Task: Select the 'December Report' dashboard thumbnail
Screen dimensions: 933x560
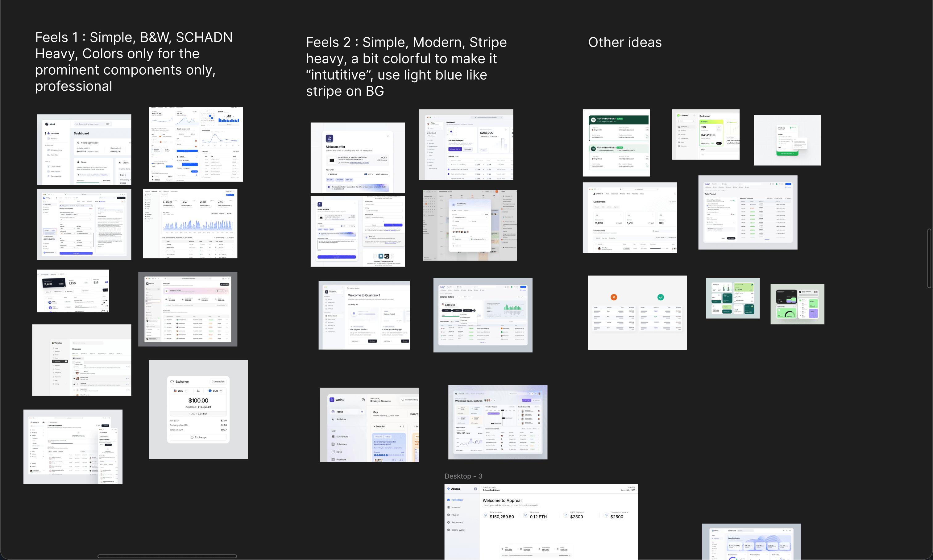Action: coord(466,145)
